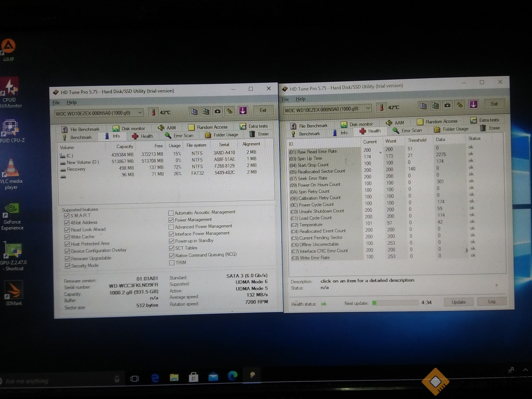Switch to Folder Usage tab in right window

[451, 129]
